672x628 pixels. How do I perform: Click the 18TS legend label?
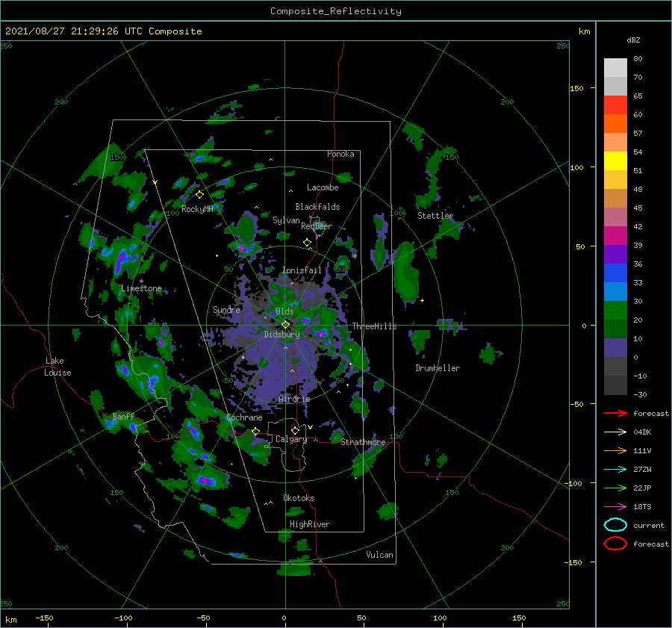642,507
